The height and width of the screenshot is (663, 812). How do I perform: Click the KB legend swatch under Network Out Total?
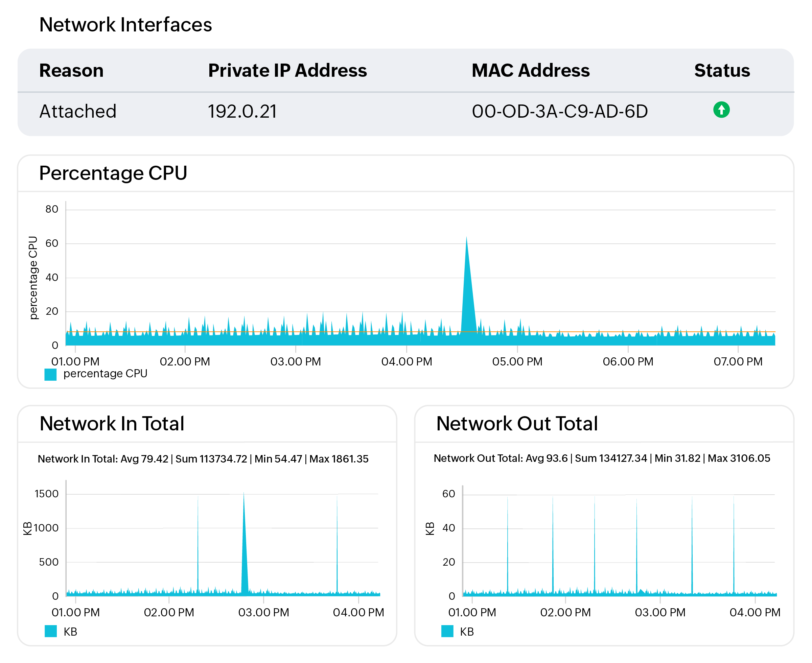click(x=447, y=631)
